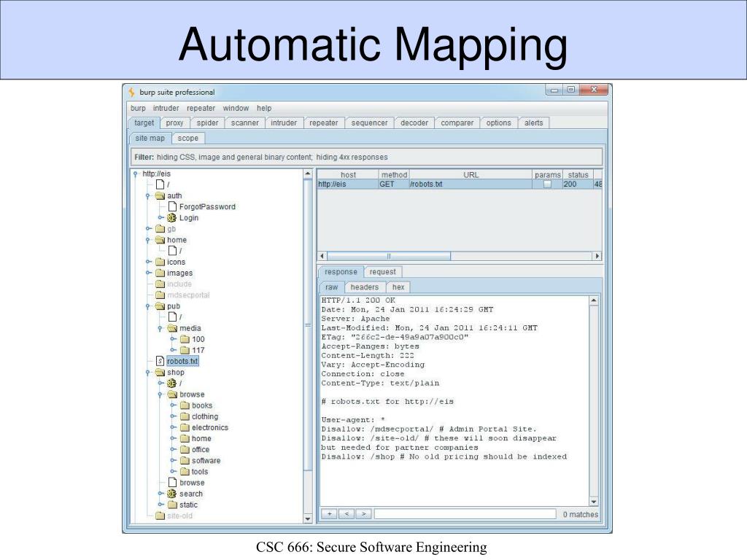Collapse the http://eis root node
Image resolution: width=747 pixels, height=560 pixels.
136,174
